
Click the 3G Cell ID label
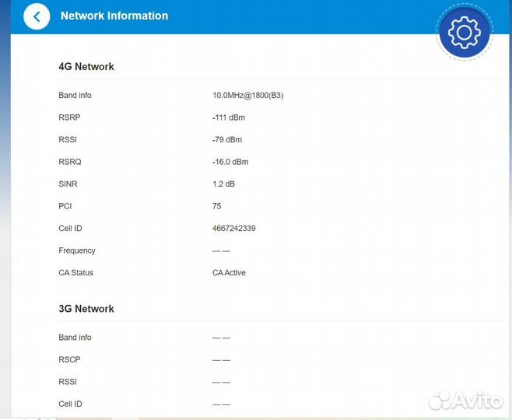pyautogui.click(x=70, y=404)
